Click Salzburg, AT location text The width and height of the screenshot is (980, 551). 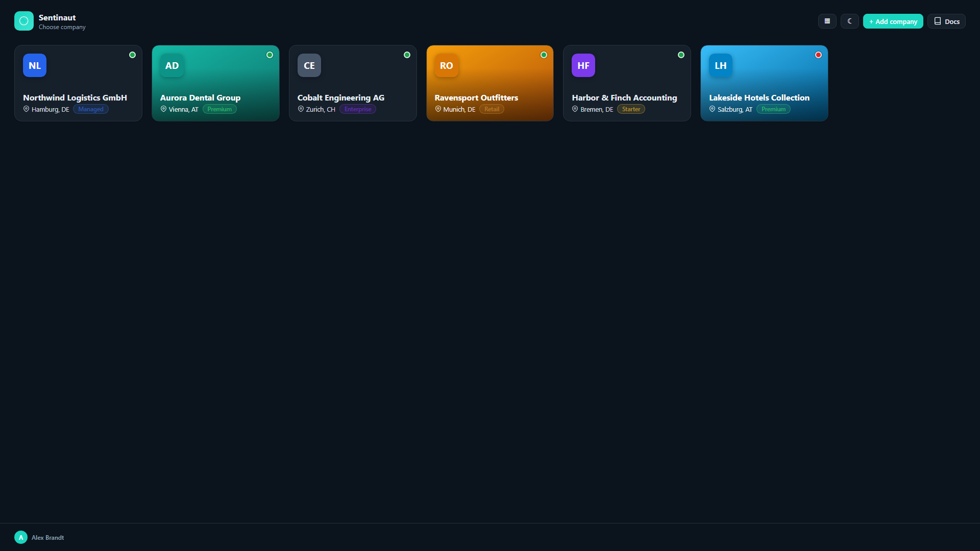pos(735,110)
